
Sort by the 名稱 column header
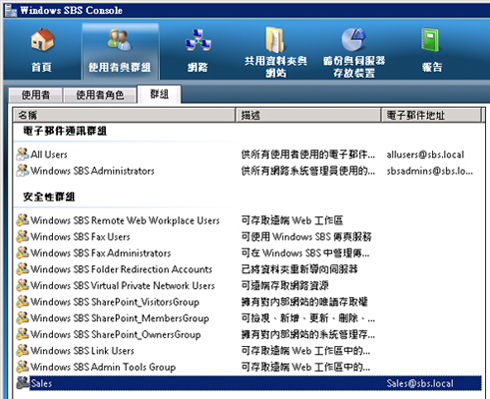(124, 115)
